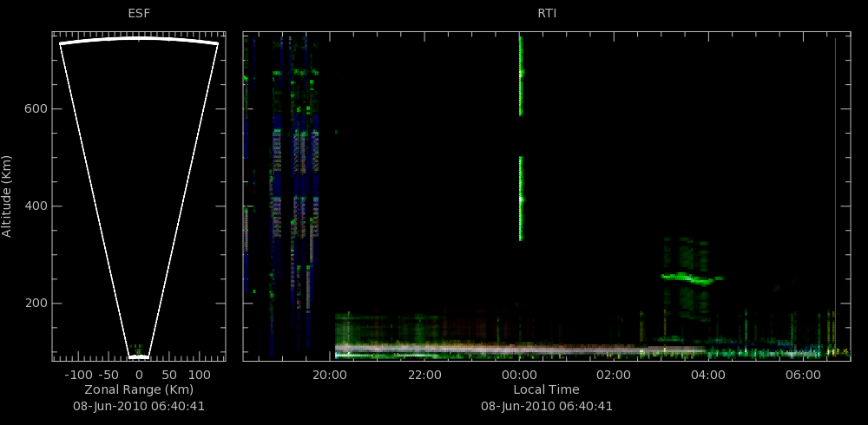Click the white echo band near 100 km
868x425 pixels.
point(520,350)
